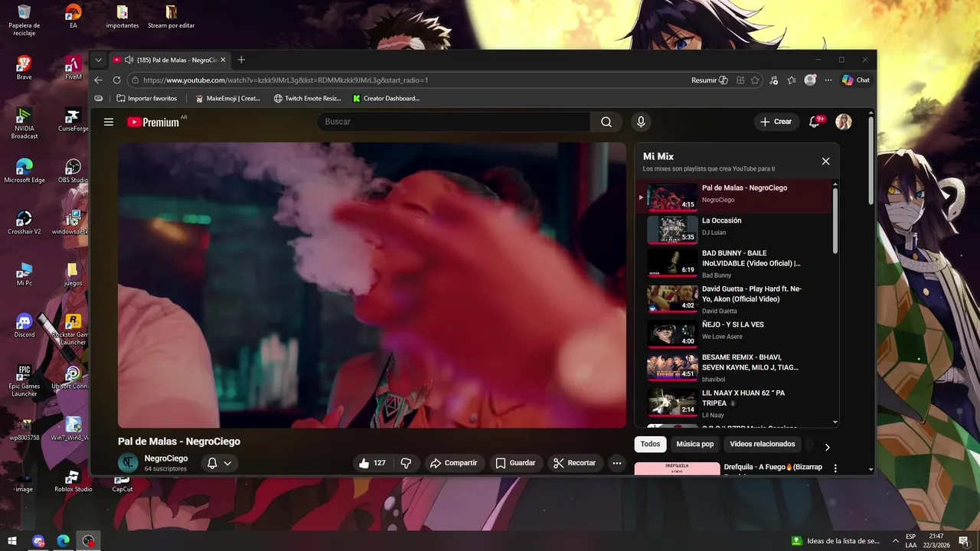
Task: Close the Mi Mix playlist panel
Action: [x=825, y=161]
